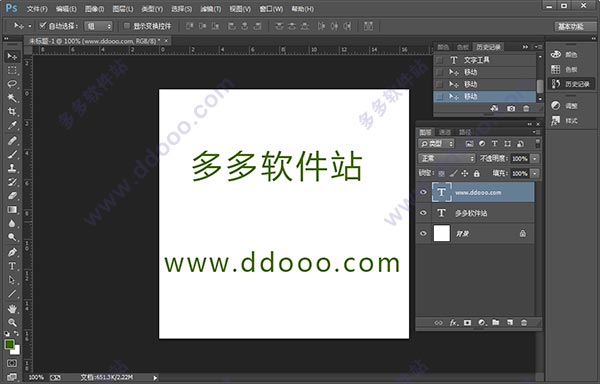Click the green foreground color swatch
Screen dimensions: 600x384
point(10,344)
